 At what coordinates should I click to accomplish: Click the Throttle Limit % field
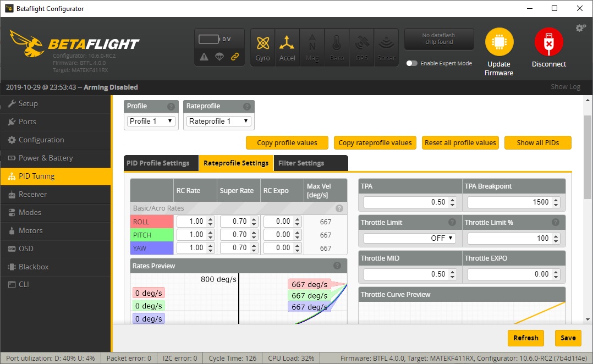[x=514, y=238]
